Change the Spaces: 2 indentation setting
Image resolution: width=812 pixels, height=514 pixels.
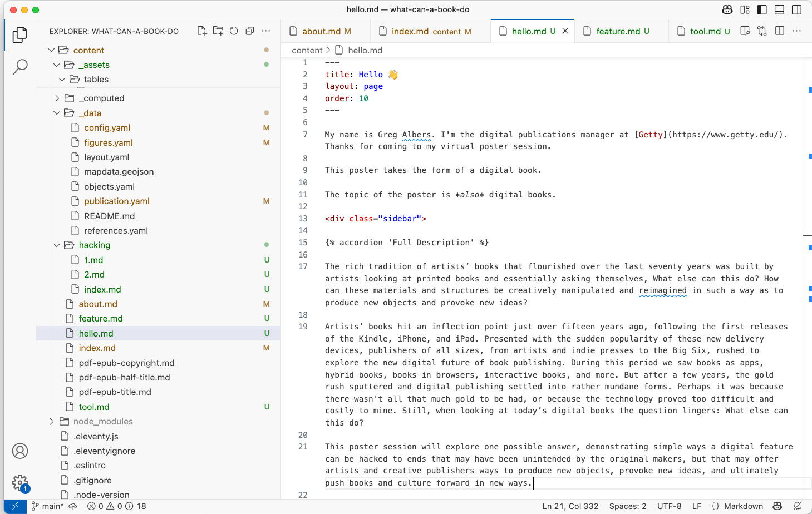point(628,506)
